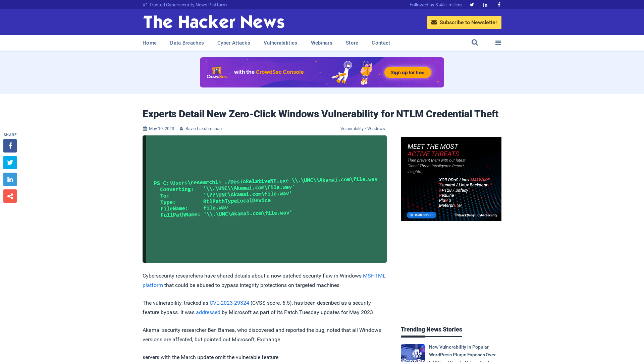Click the LinkedIn icon in site header
Viewport: 644px width, 362px height.
(x=485, y=4)
